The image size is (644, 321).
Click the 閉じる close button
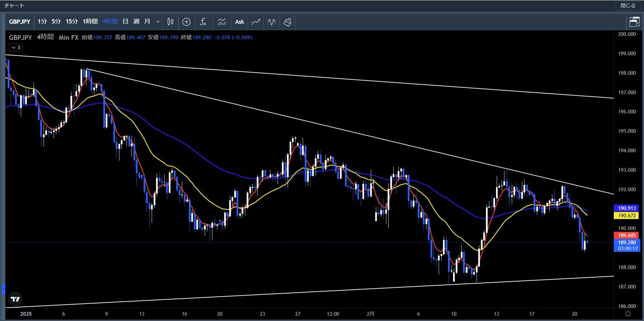pyautogui.click(x=628, y=6)
